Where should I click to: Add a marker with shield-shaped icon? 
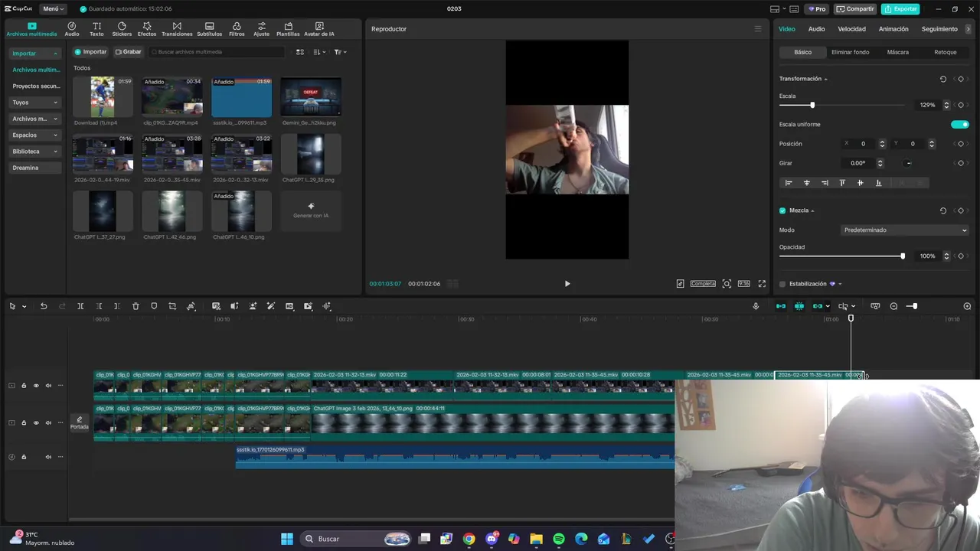pyautogui.click(x=154, y=306)
